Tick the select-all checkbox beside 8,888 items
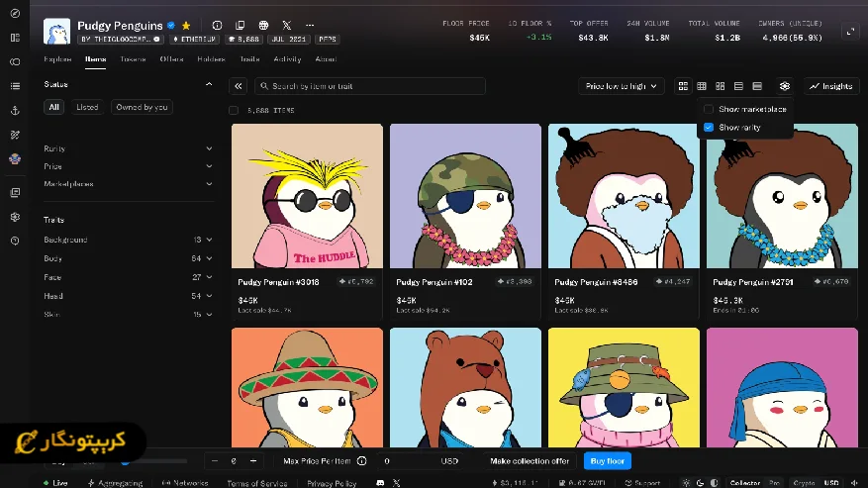This screenshot has width=868, height=488. 234,110
